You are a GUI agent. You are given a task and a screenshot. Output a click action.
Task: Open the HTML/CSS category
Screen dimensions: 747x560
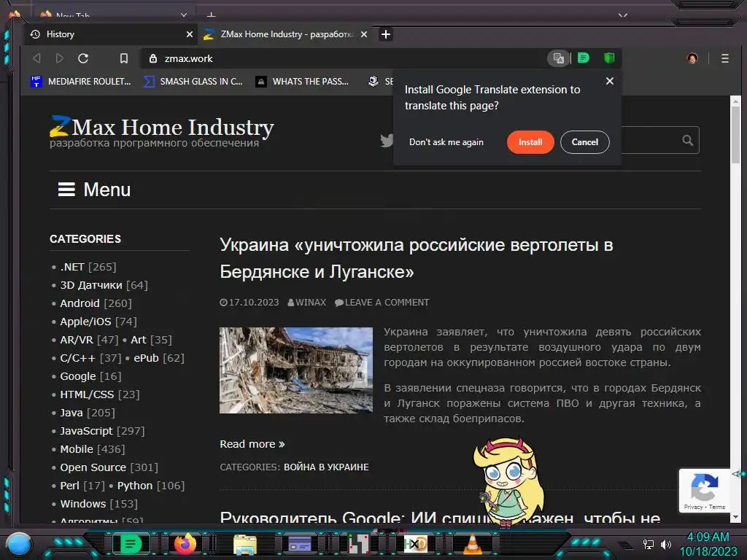click(87, 394)
